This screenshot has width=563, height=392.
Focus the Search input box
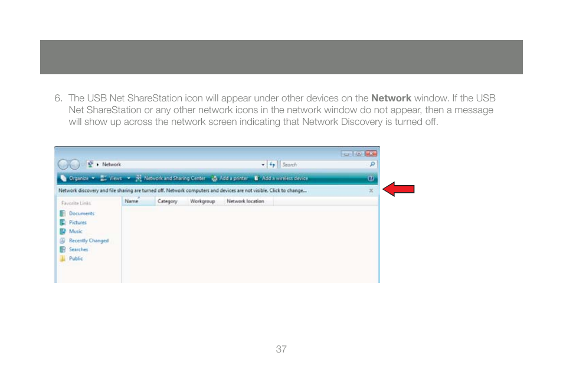click(325, 164)
